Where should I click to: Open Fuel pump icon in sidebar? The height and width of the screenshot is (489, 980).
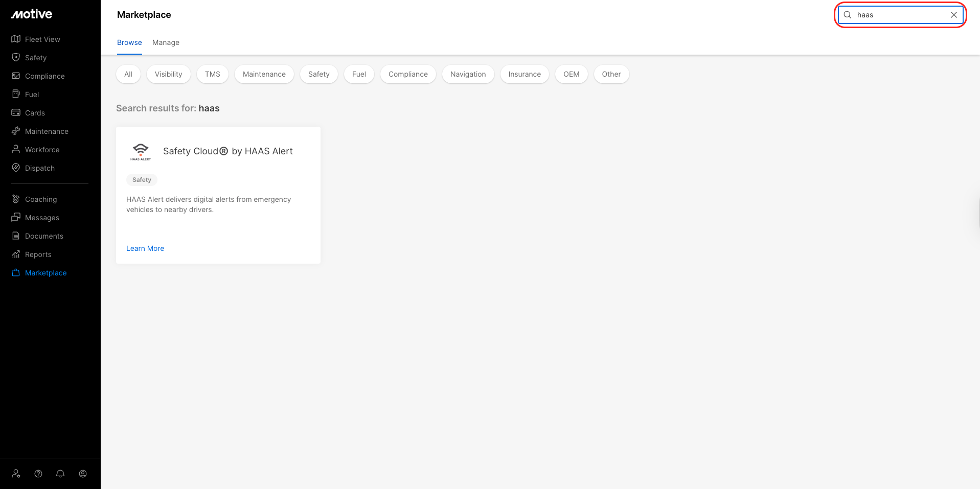tap(16, 95)
